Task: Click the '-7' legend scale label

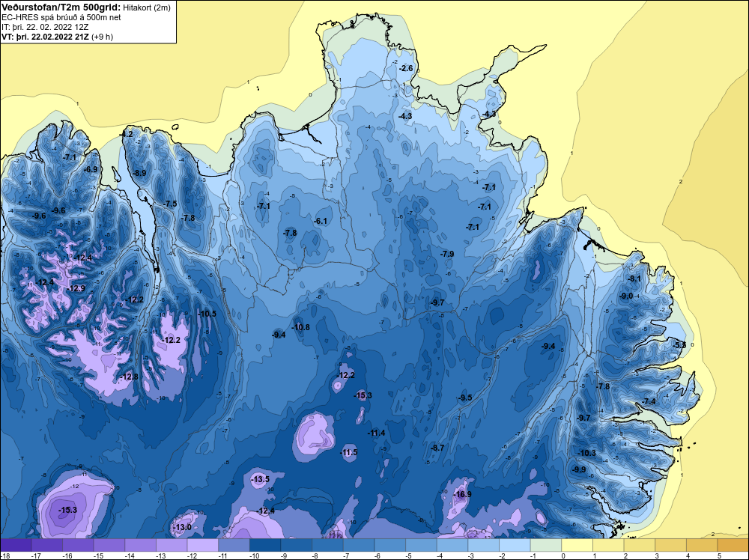Action: coord(346,556)
